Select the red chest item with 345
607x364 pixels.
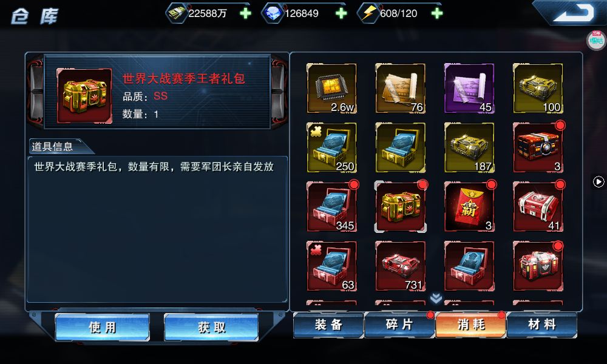(332, 206)
